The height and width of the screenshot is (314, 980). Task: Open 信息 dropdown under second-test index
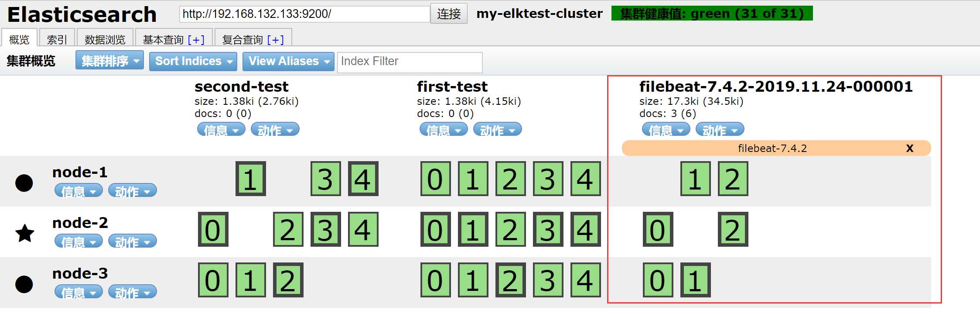point(221,129)
